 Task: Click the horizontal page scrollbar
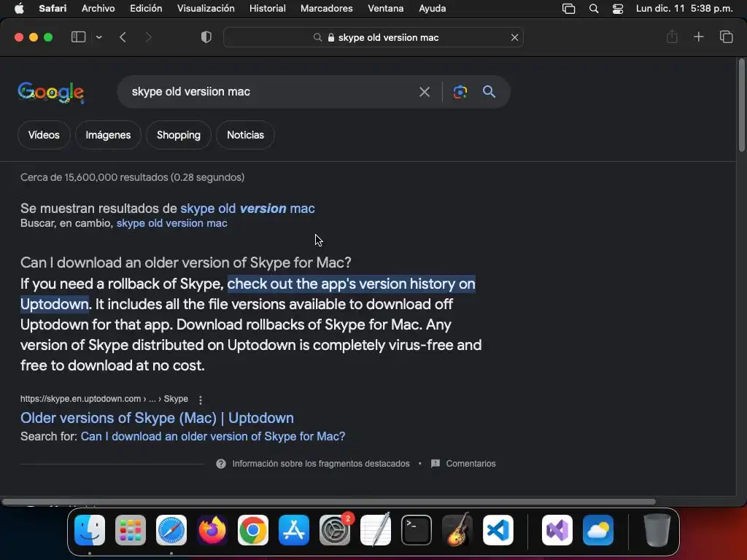329,502
